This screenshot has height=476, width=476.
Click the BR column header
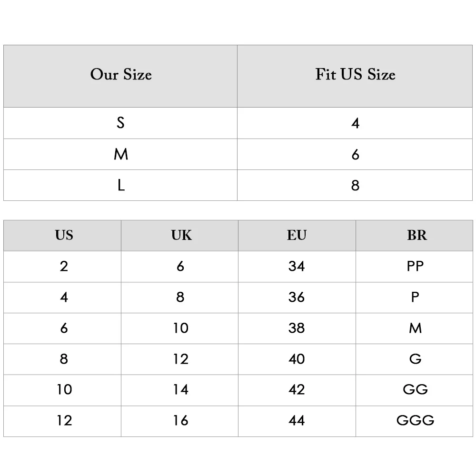point(415,235)
